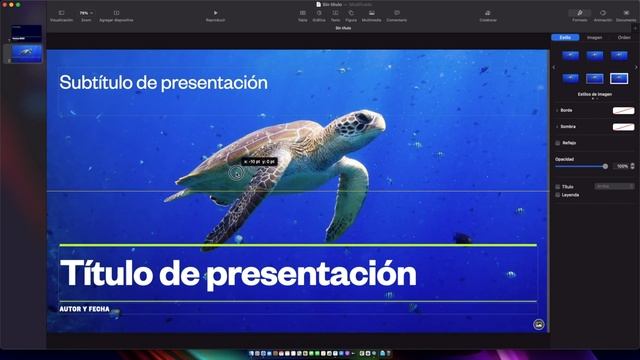Open the Animación inspector
The width and height of the screenshot is (640, 360).
(603, 16)
